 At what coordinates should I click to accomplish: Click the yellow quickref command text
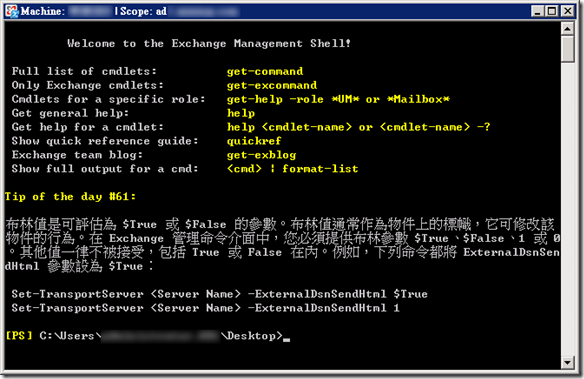tap(254, 141)
